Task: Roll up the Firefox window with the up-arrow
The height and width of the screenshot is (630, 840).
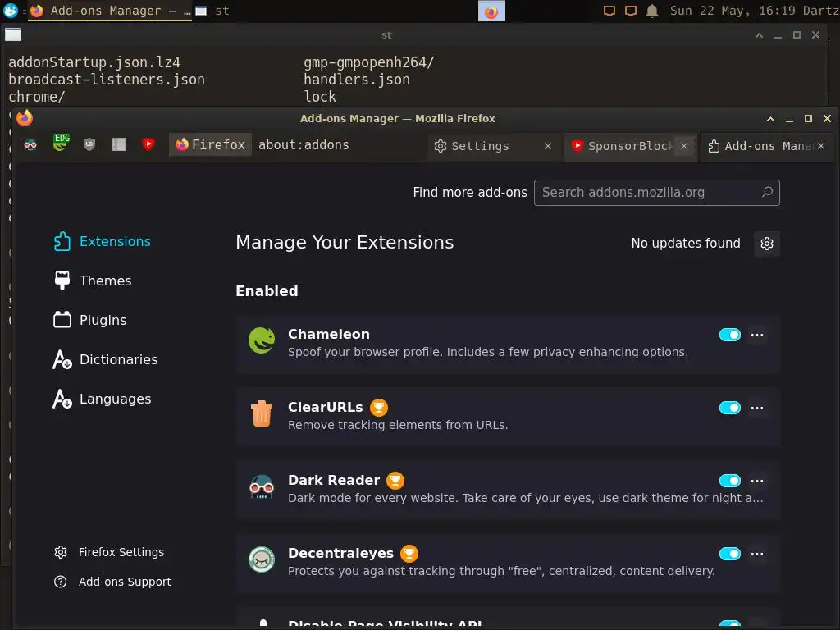Action: click(x=770, y=119)
